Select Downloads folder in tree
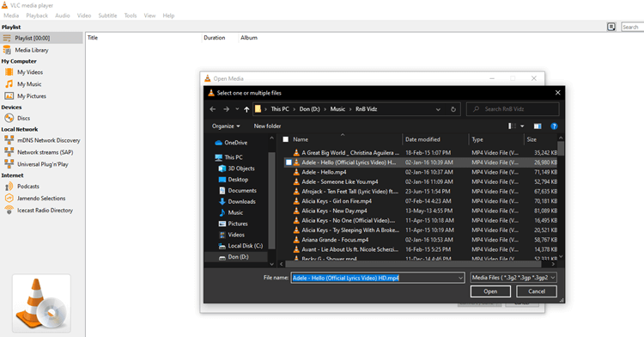 [x=241, y=201]
